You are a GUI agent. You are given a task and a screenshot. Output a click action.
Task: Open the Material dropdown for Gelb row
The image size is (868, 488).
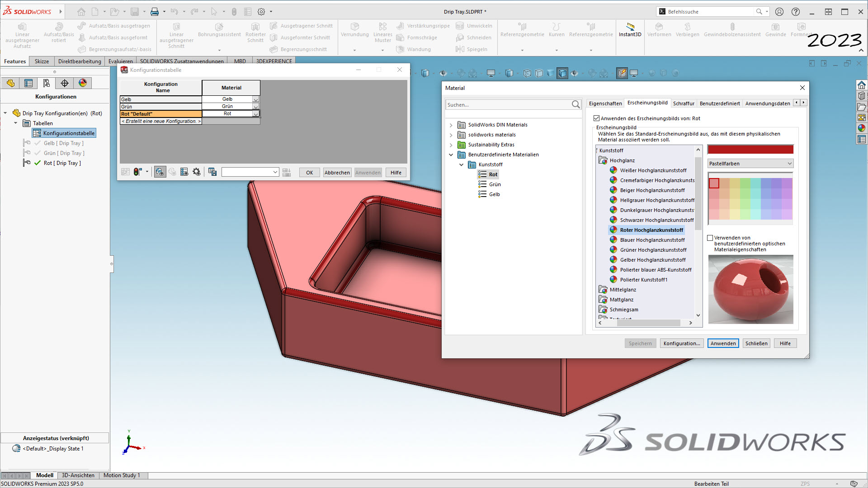256,99
